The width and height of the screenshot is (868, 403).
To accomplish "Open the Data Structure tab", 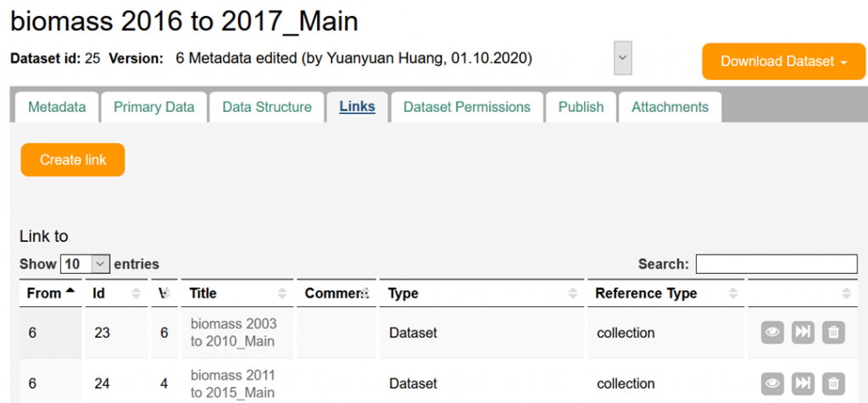I will (267, 107).
